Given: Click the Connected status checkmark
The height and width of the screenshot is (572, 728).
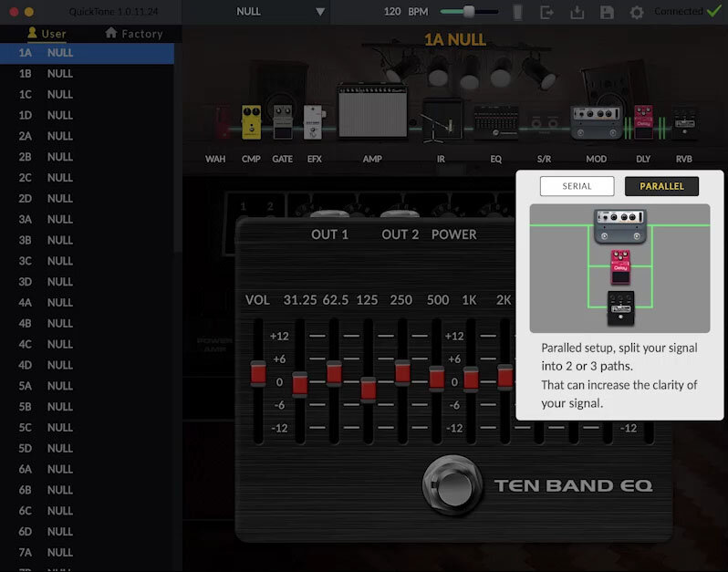Looking at the screenshot, I should [714, 11].
